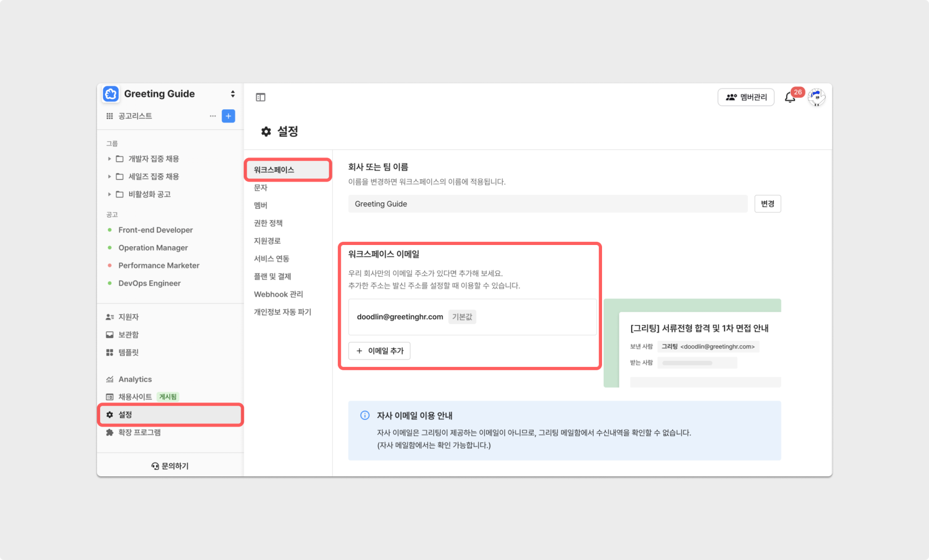Select the 워크스페이스 settings tab
The width and height of the screenshot is (929, 560).
[288, 170]
